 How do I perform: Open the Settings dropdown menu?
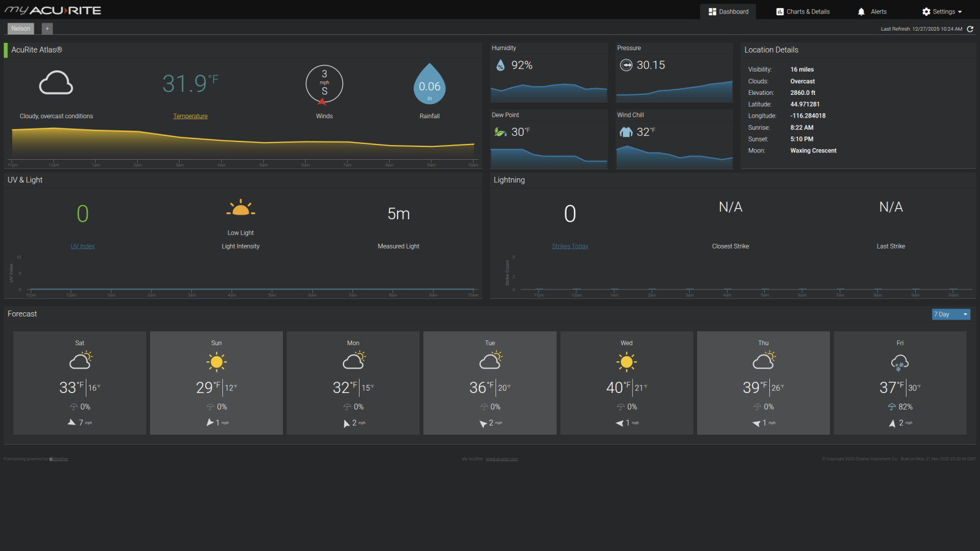942,12
